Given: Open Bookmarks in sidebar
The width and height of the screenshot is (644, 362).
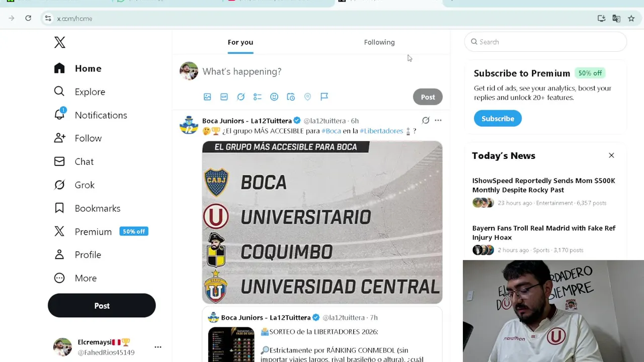Looking at the screenshot, I should [87, 208].
